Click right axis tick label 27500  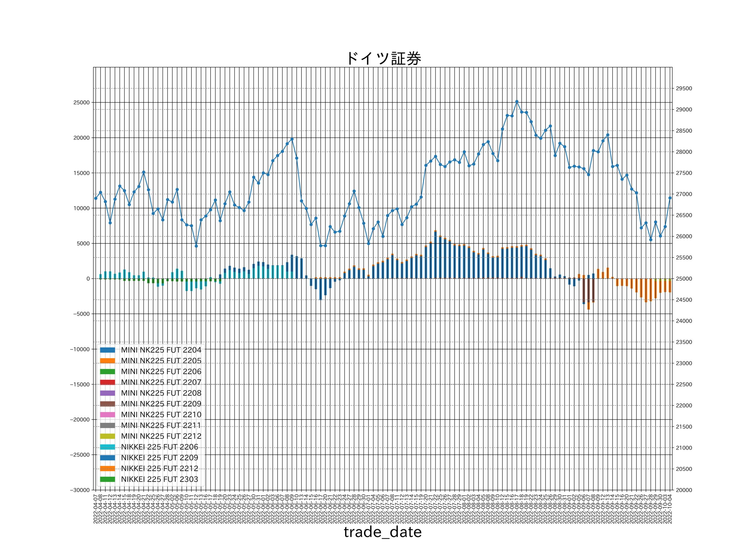(x=684, y=173)
